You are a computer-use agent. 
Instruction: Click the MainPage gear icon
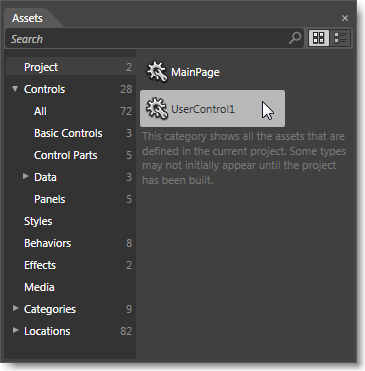157,72
